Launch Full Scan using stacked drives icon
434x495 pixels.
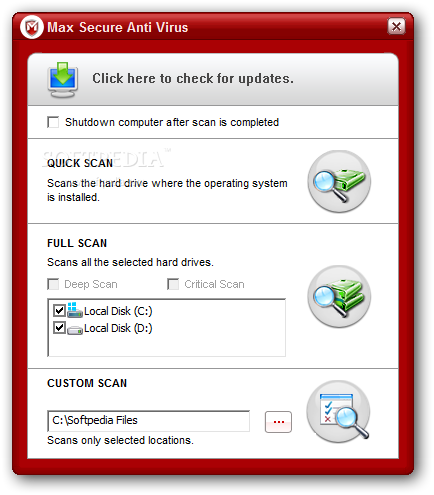click(339, 296)
